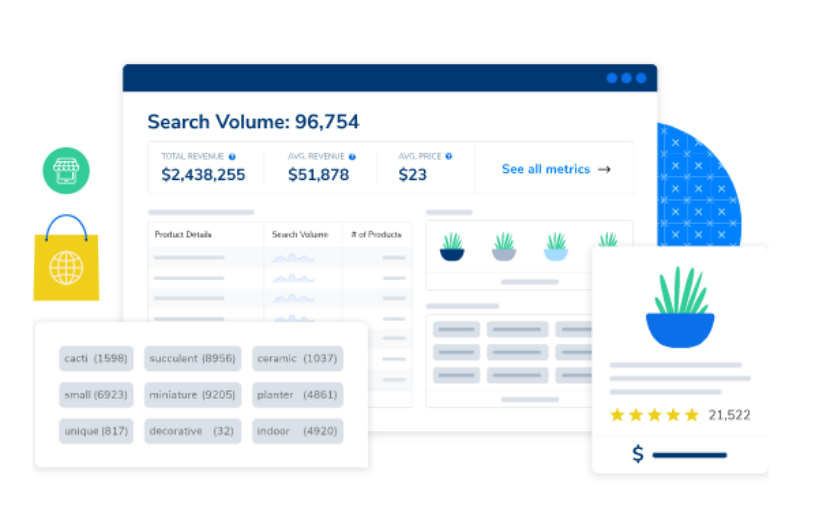The width and height of the screenshot is (831, 520).
Task: Click the Avg. Price info icon
Action: pos(449,156)
